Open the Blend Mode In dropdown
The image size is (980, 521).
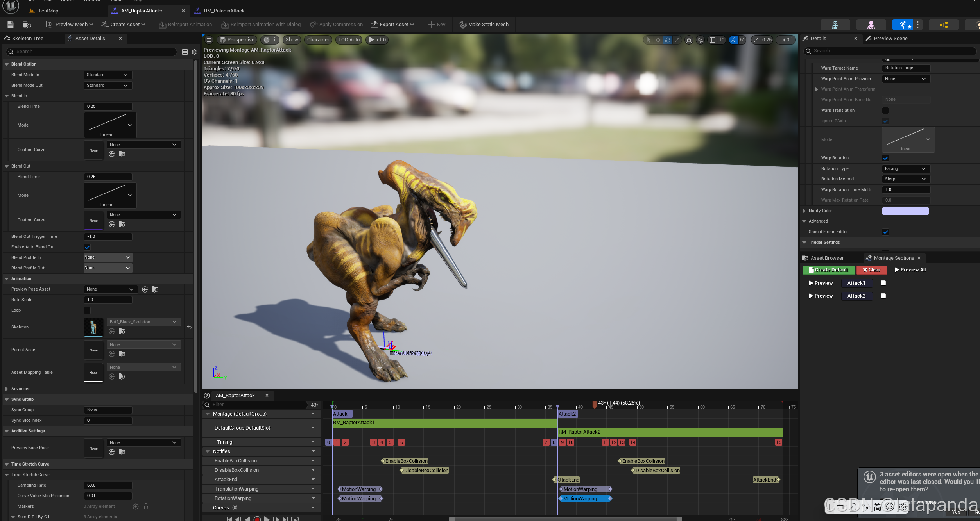[x=107, y=75]
